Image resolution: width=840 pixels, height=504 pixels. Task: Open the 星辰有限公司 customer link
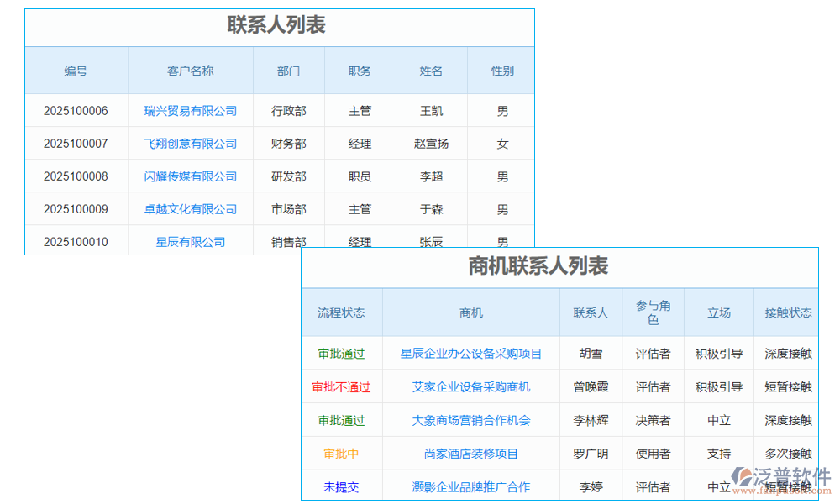pos(190,241)
